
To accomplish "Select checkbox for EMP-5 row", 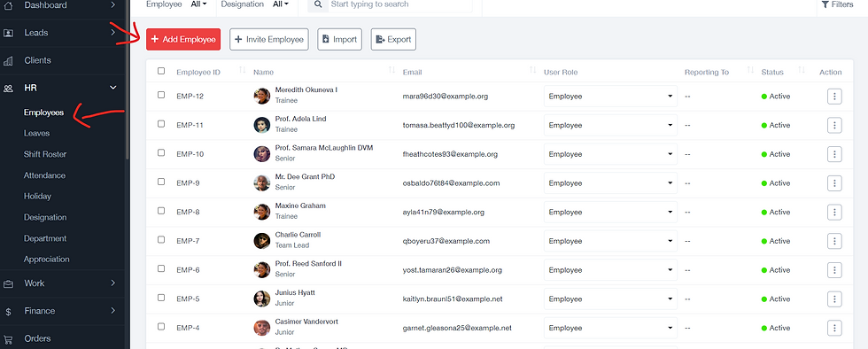I will pyautogui.click(x=161, y=298).
